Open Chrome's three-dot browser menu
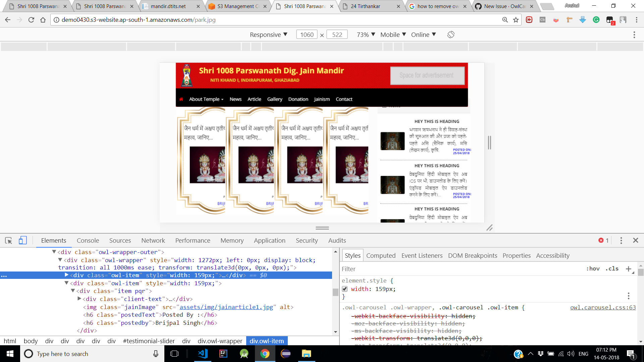The image size is (644, 362). (x=637, y=20)
